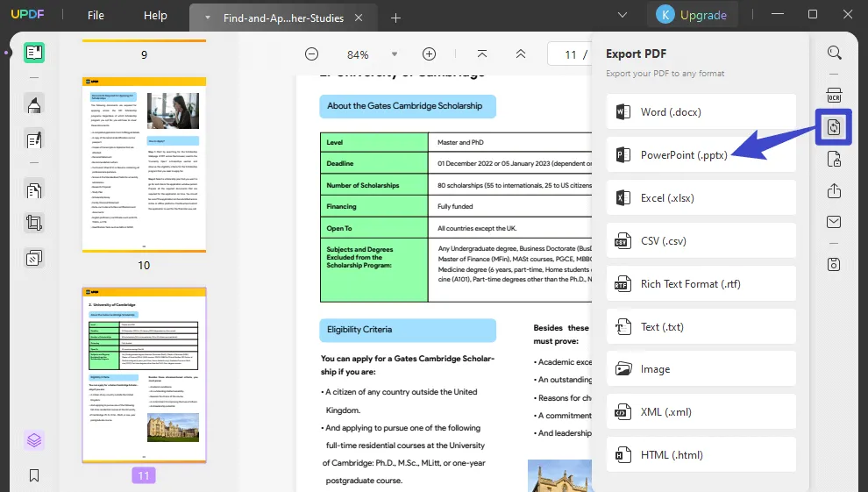Image resolution: width=868 pixels, height=492 pixels.
Task: Select the Crop Pages tool
Action: click(x=34, y=223)
